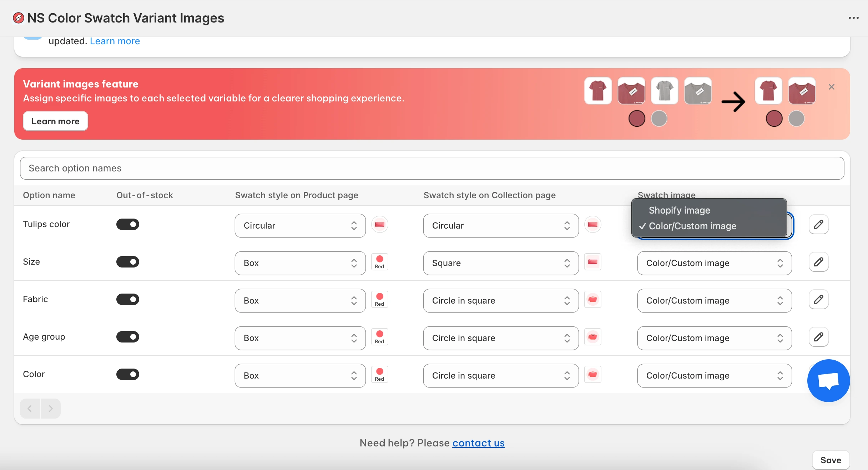Viewport: 868px width, 470px height.
Task: Click the Search option names field
Action: coord(432,168)
